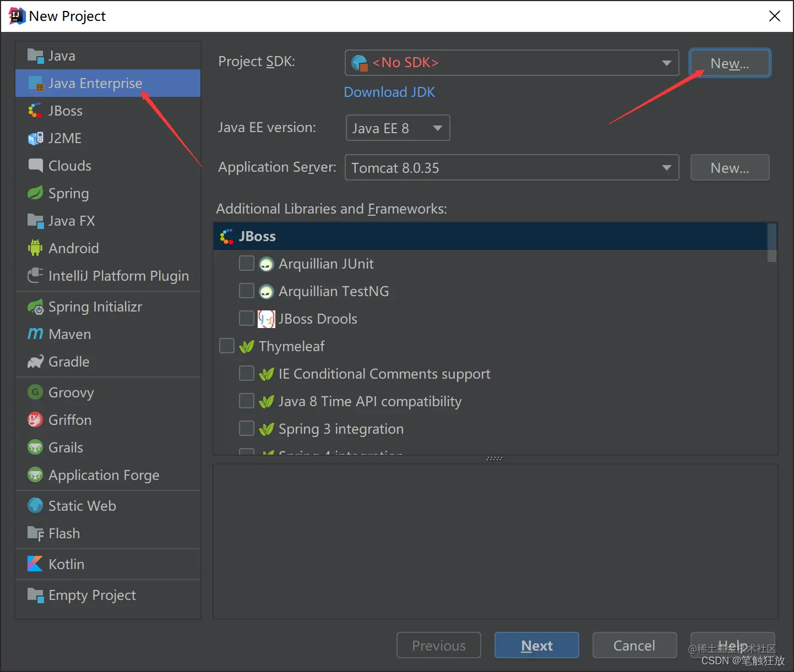The image size is (794, 672).
Task: Click the Arquillian TestNG alien icon
Action: (266, 292)
